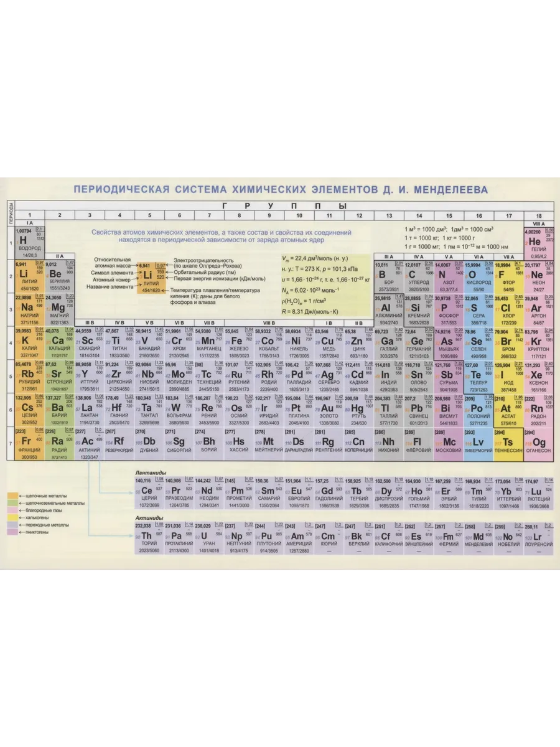Viewport: 560px width, 747px height.
Task: Select group 18 column header
Action: [x=538, y=215]
